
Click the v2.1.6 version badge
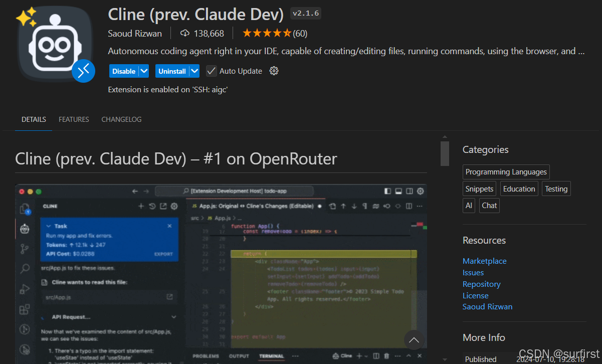306,14
